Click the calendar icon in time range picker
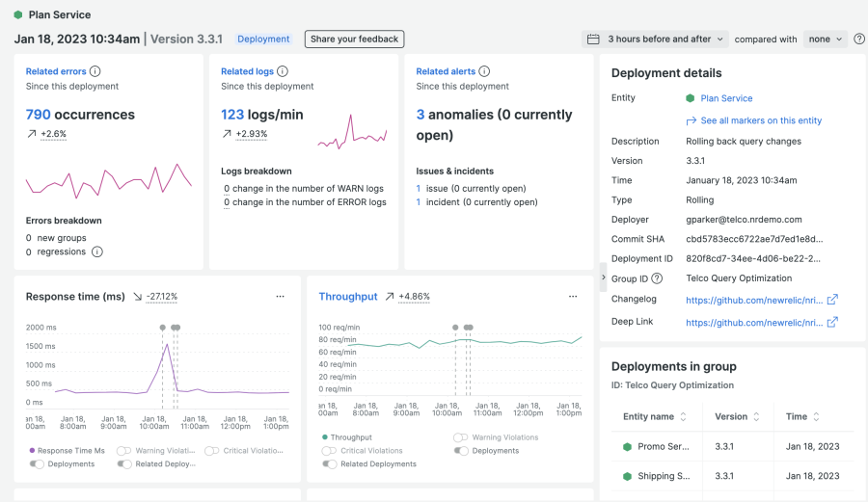 [x=593, y=40]
